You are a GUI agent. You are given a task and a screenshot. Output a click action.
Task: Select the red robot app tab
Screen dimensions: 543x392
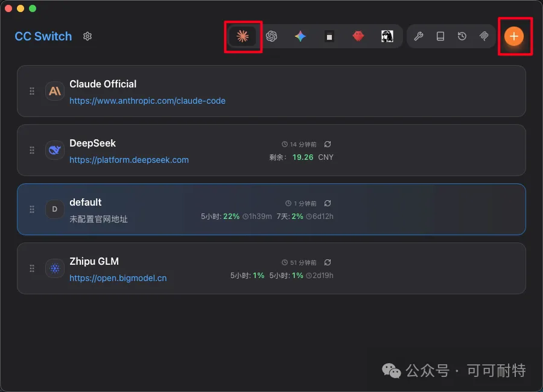(x=358, y=36)
